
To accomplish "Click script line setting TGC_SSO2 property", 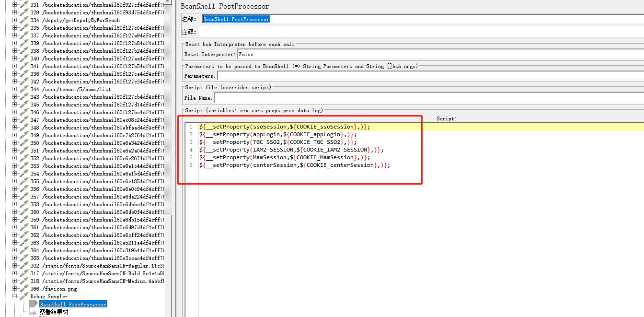I will (278, 142).
